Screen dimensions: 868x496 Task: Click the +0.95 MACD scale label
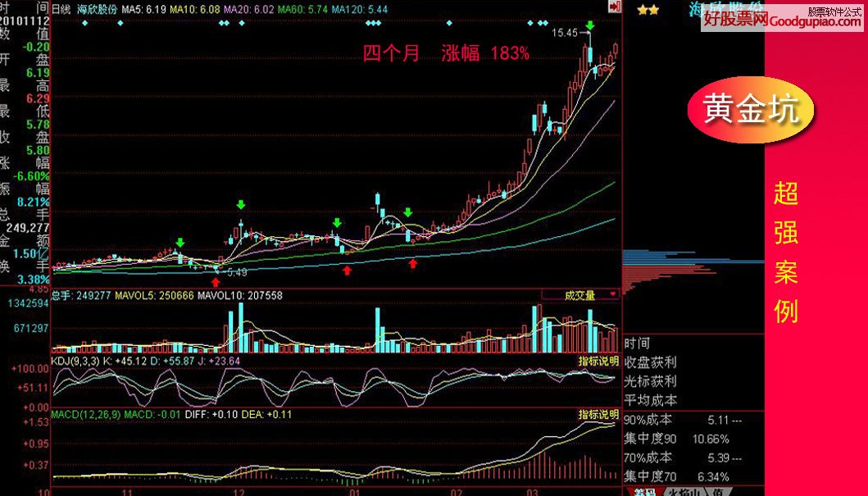click(x=37, y=444)
